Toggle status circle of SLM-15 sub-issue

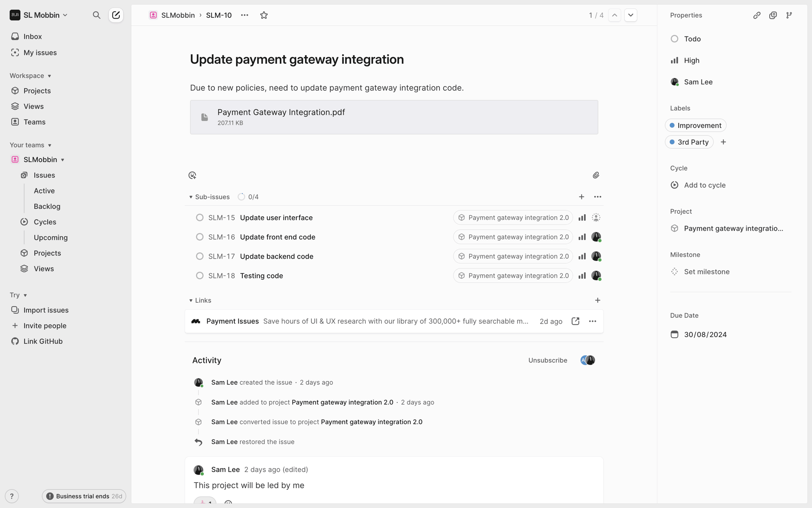pos(200,218)
